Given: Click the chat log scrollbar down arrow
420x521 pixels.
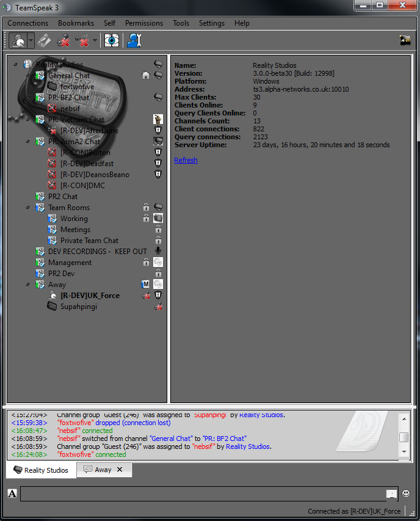Looking at the screenshot, I should pos(404,451).
